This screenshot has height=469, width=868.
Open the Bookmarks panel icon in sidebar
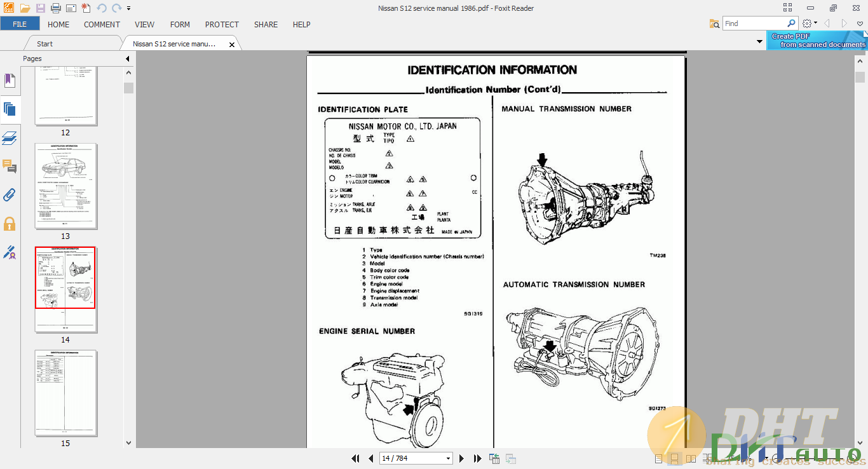click(10, 81)
